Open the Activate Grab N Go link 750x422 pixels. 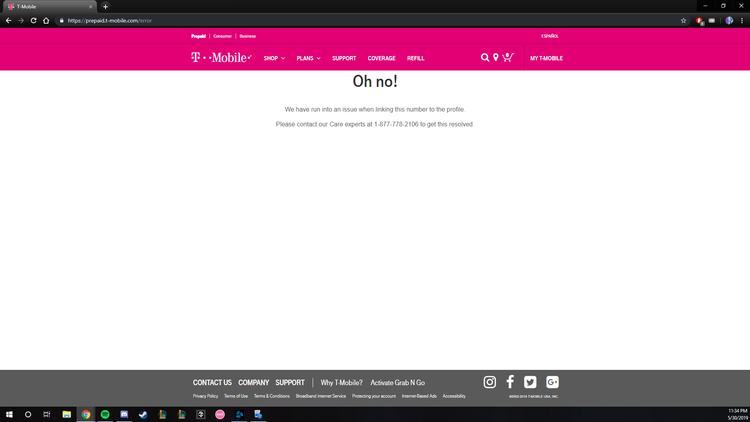pyautogui.click(x=397, y=383)
